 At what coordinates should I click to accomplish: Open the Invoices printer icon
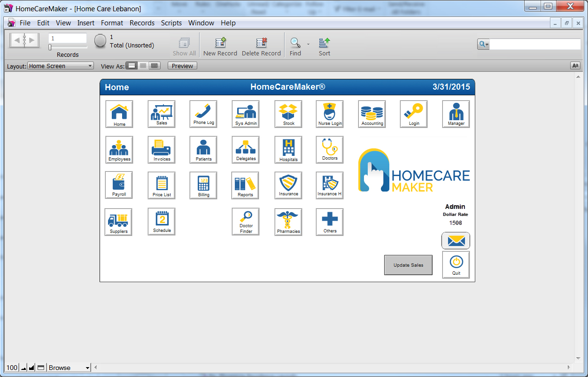[162, 150]
